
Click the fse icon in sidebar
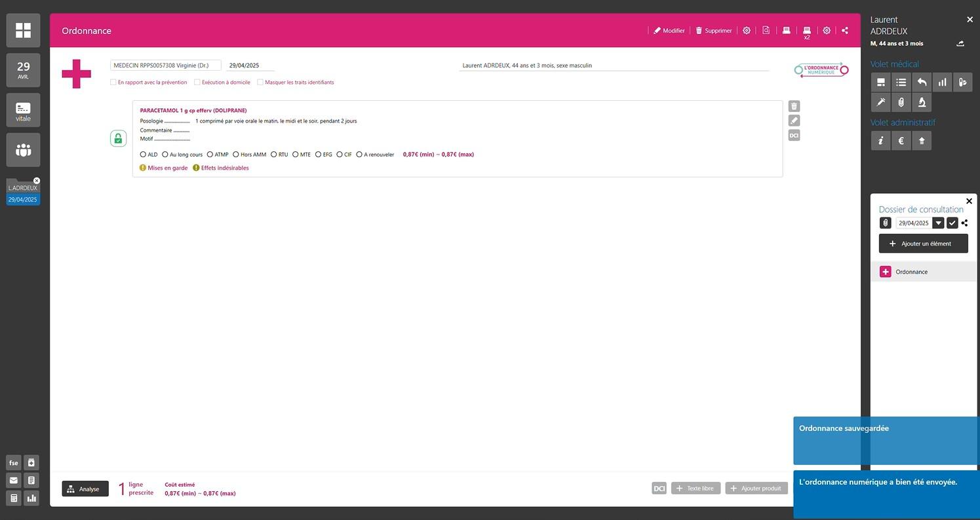pyautogui.click(x=14, y=463)
